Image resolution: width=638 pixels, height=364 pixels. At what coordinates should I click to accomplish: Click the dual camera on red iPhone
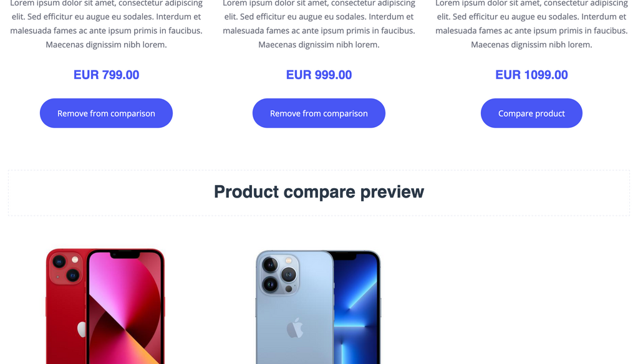66,269
